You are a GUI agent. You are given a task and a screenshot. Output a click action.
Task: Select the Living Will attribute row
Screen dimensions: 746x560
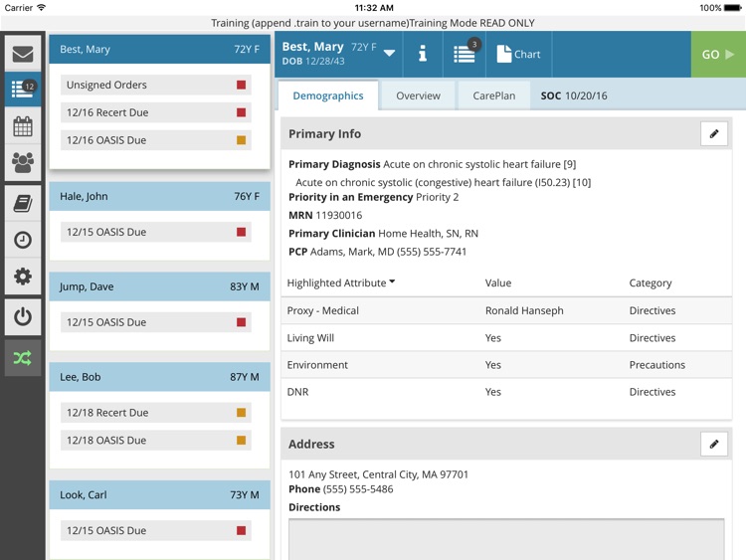[506, 338]
